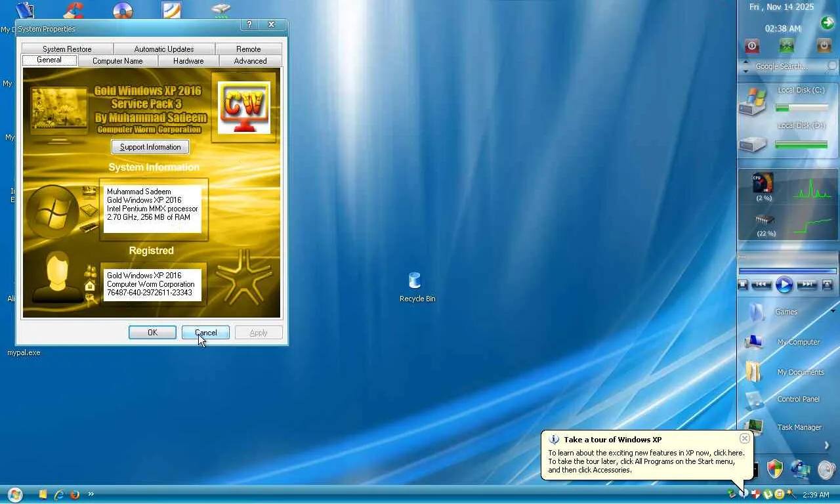This screenshot has height=504, width=840.
Task: Click the uTorrent tray icon
Action: tap(768, 494)
